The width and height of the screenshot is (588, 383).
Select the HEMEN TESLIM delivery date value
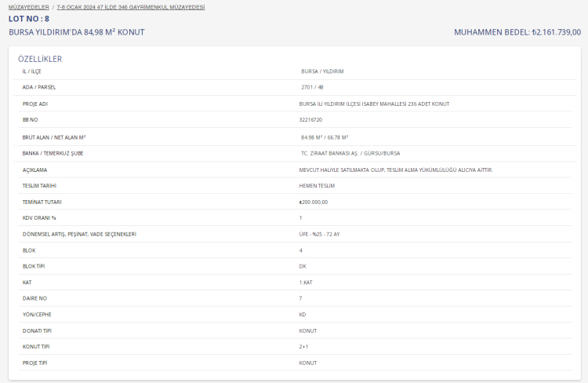317,186
